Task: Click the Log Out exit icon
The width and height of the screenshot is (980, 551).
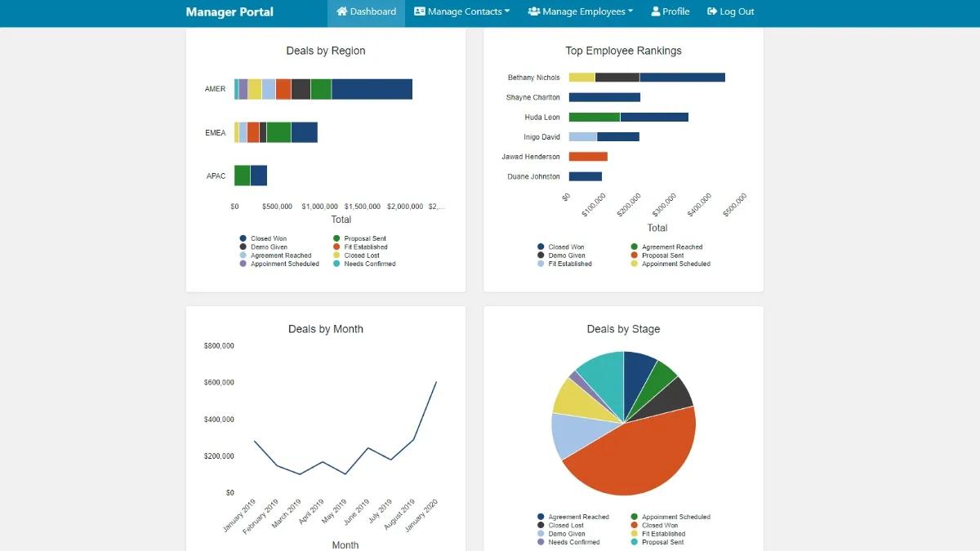Action: pos(712,11)
